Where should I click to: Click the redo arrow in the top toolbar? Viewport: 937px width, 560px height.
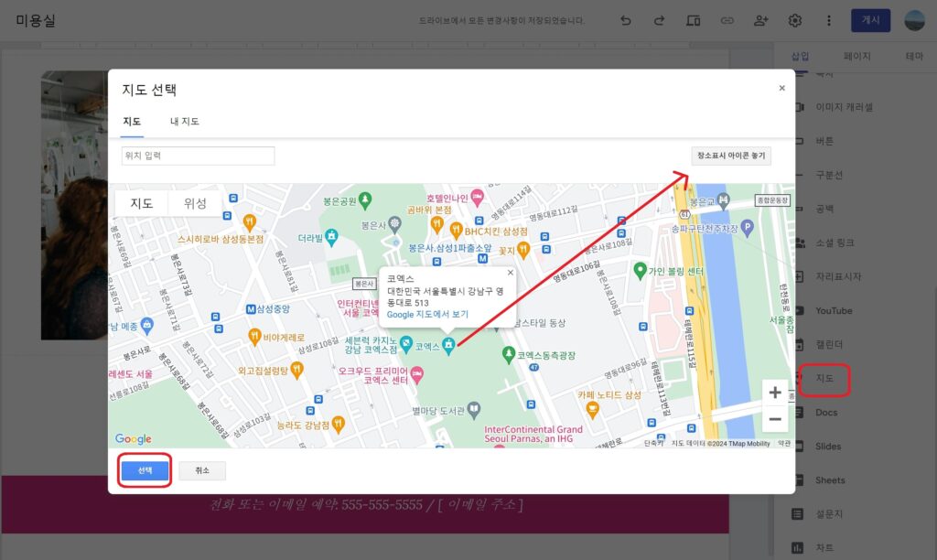click(x=659, y=20)
